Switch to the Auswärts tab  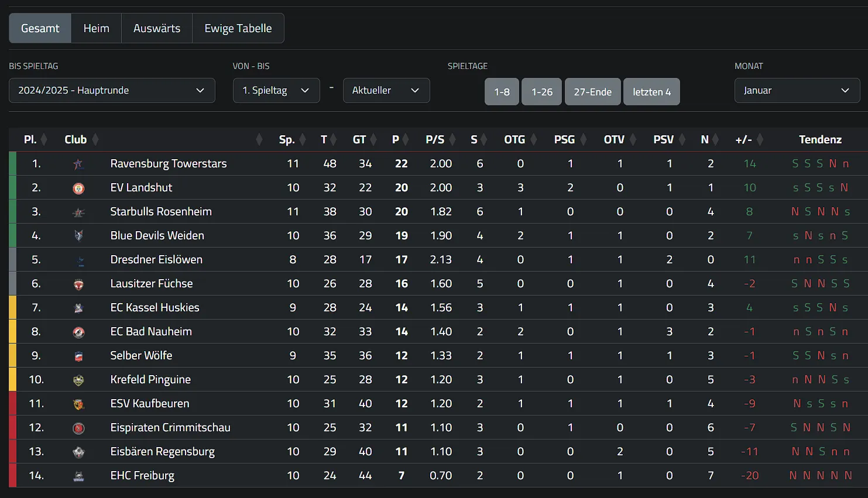point(157,28)
